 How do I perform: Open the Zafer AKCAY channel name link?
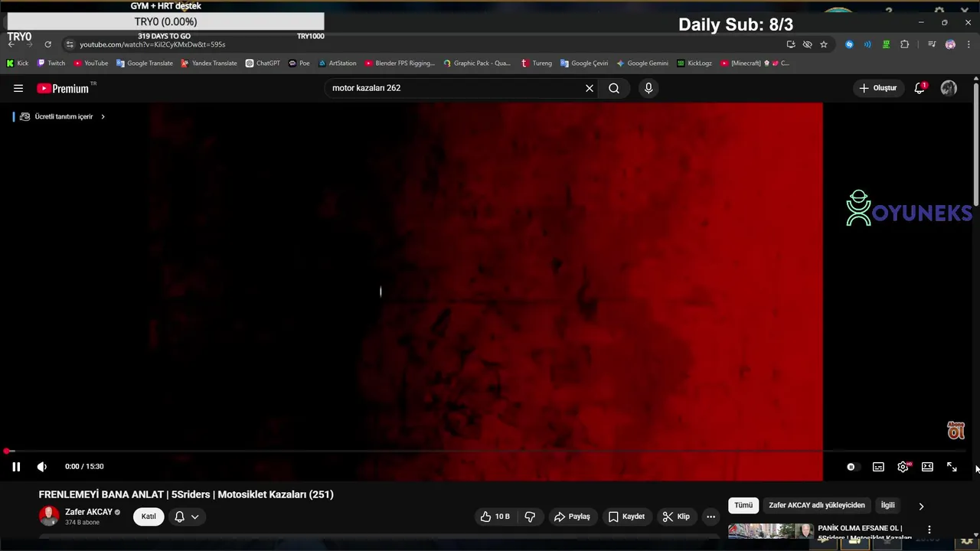tap(89, 512)
